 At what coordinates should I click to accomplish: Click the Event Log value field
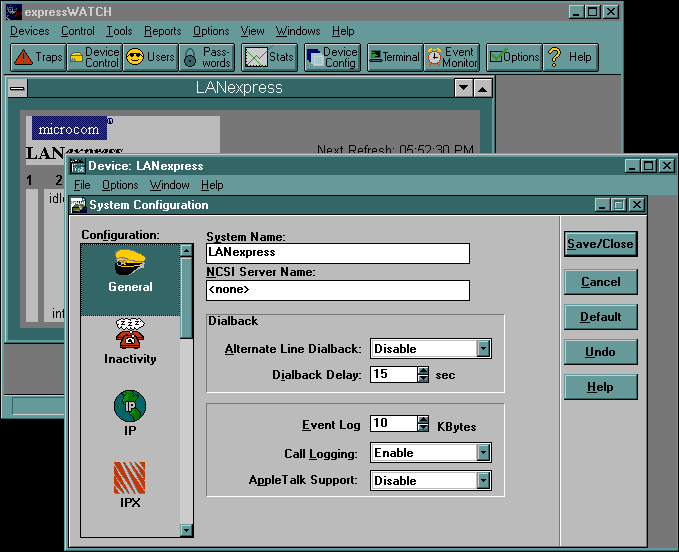(x=394, y=423)
